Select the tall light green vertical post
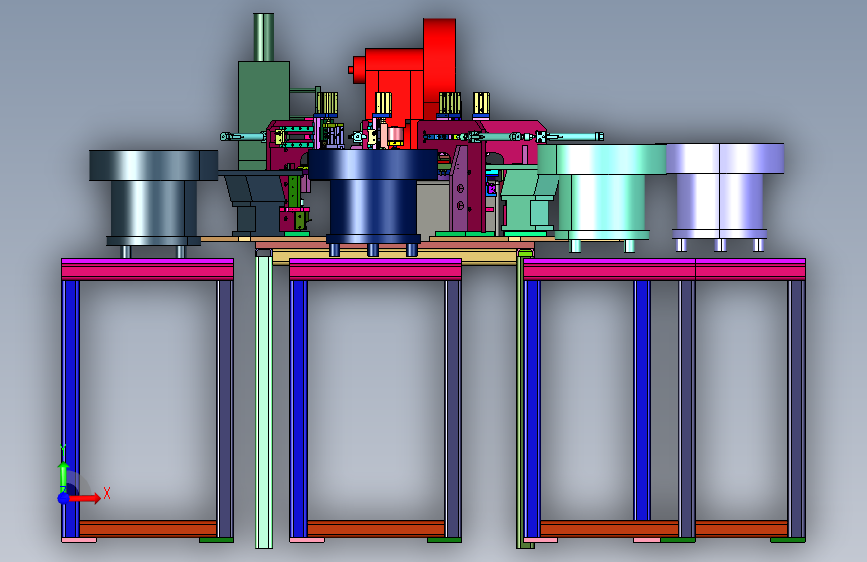This screenshot has height=562, width=867. [x=264, y=398]
